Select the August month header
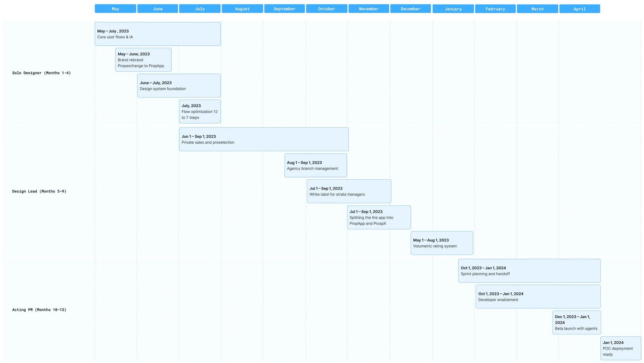This screenshot has width=644, height=363. [x=242, y=9]
